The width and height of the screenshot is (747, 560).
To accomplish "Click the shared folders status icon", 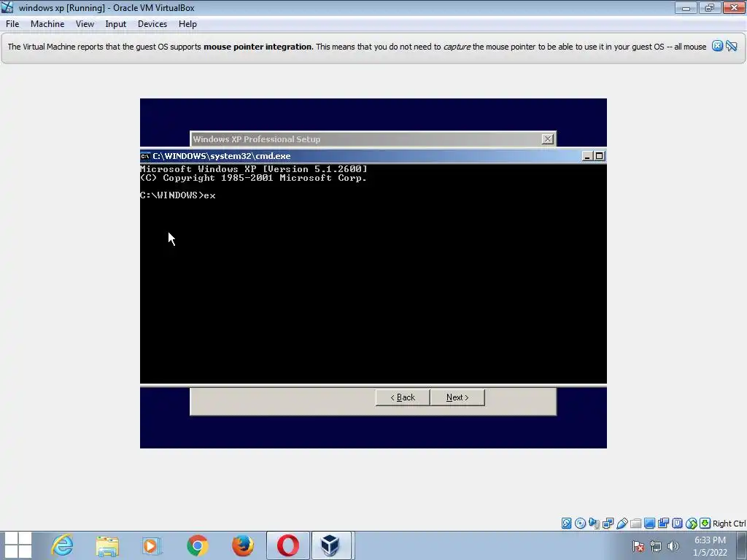I will point(635,524).
